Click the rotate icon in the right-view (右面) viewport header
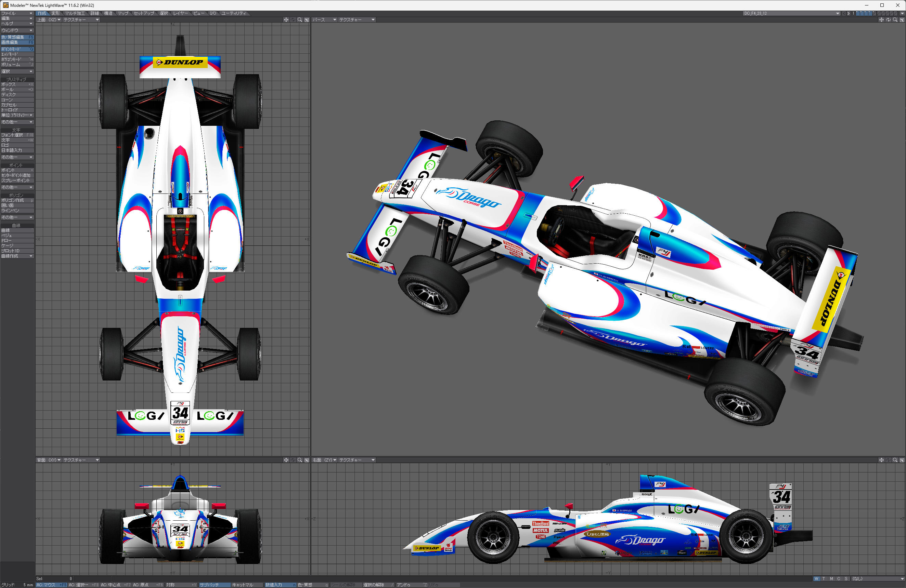This screenshot has width=906, height=588. coord(888,460)
